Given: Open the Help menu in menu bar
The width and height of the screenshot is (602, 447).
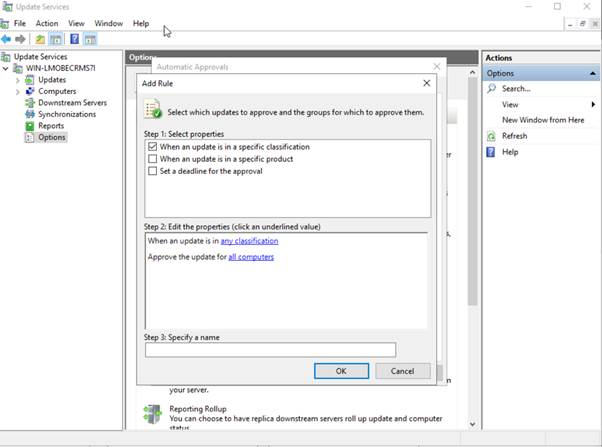Looking at the screenshot, I should [x=141, y=23].
